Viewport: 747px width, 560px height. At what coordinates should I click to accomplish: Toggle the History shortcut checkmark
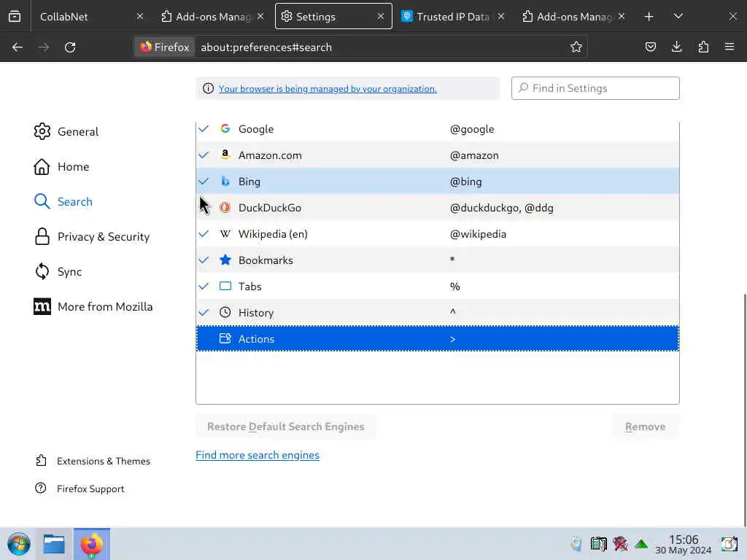(x=204, y=312)
